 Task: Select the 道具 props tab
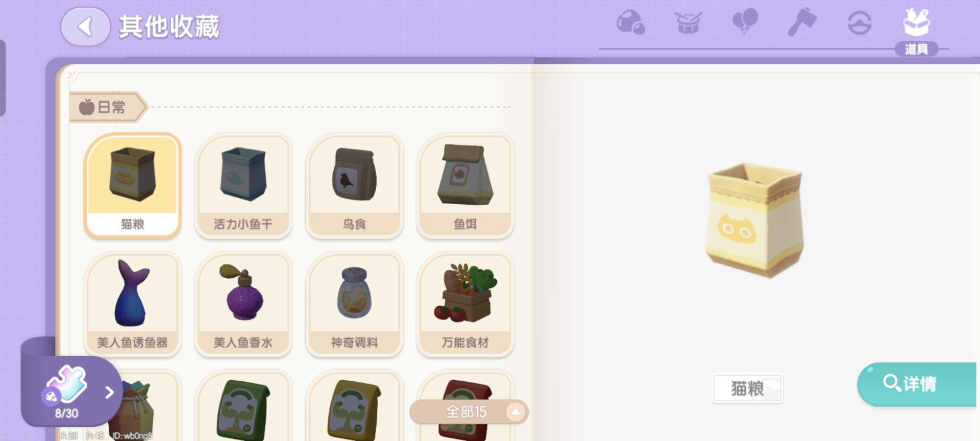pos(916,32)
